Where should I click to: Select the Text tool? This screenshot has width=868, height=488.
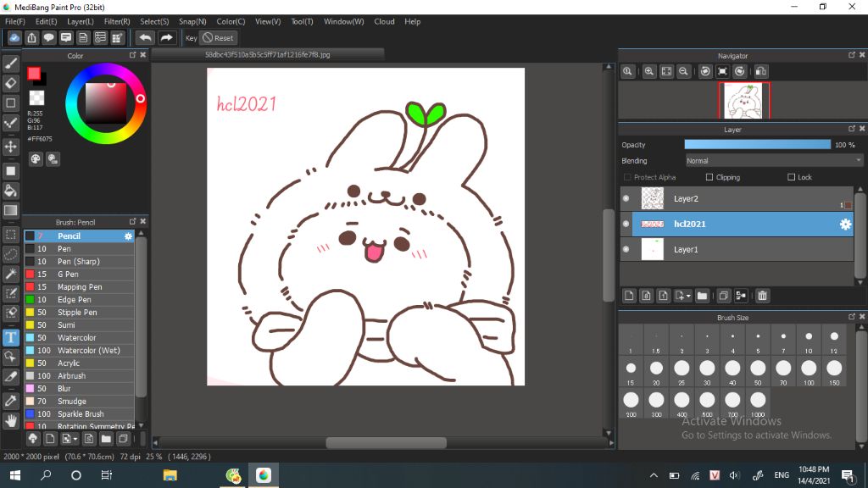point(10,337)
